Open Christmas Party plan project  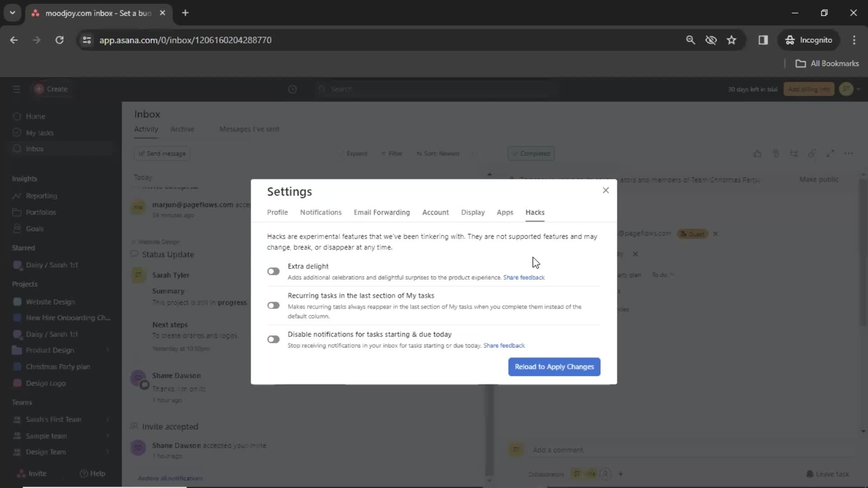pos(58,366)
